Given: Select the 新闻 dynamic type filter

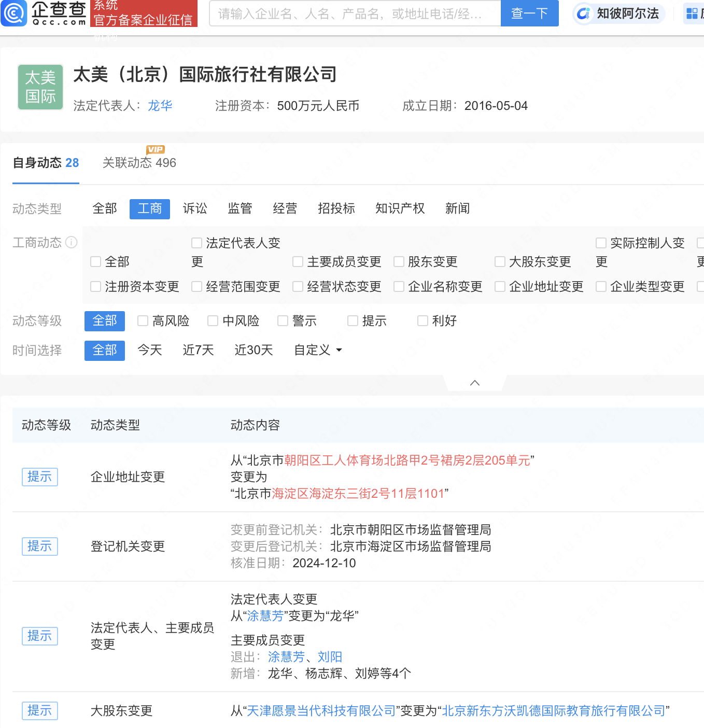Looking at the screenshot, I should [x=458, y=208].
